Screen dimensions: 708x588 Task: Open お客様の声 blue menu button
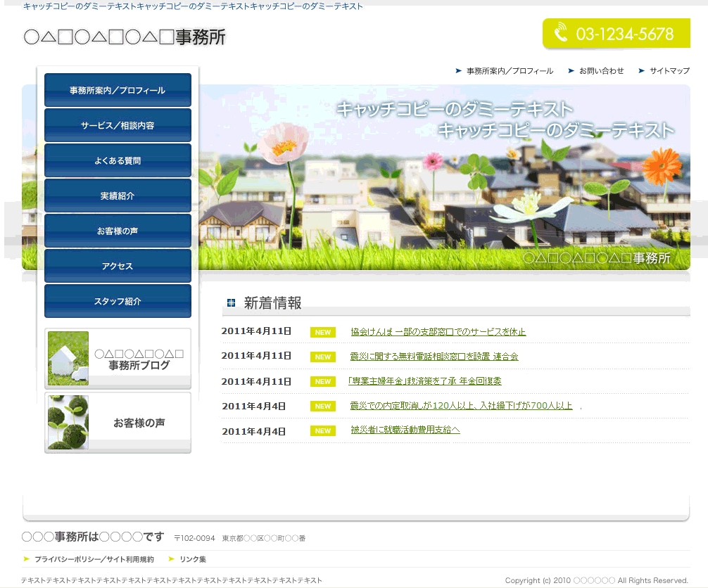point(118,231)
